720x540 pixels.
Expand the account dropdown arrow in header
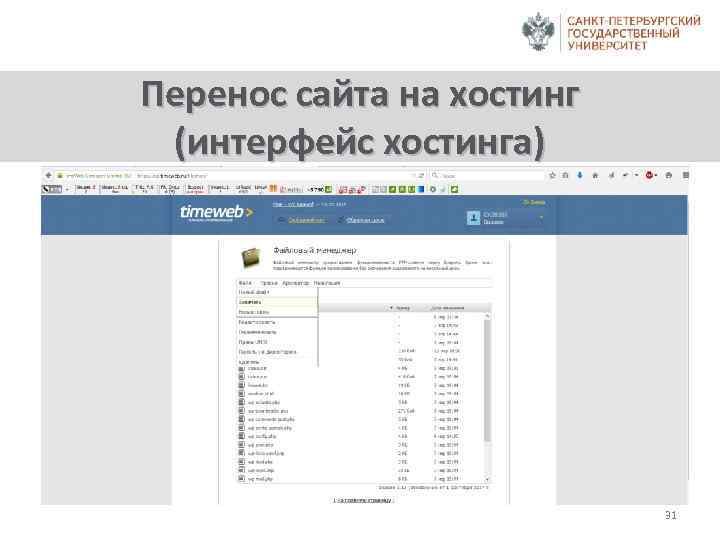tap(541, 217)
